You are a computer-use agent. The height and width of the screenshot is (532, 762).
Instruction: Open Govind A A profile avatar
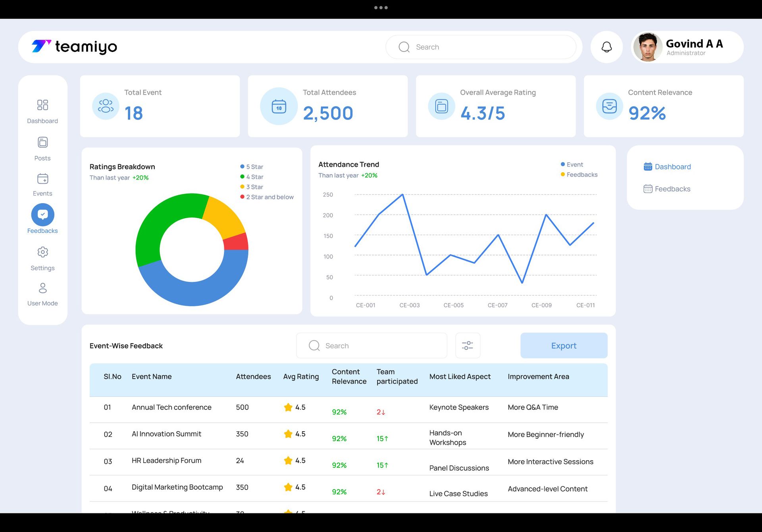(x=647, y=47)
